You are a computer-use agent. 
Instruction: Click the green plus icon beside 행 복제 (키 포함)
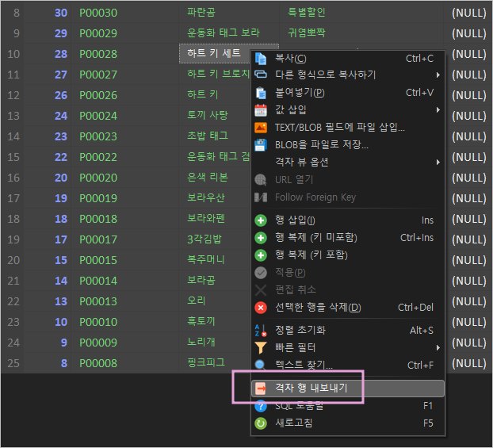(x=261, y=255)
